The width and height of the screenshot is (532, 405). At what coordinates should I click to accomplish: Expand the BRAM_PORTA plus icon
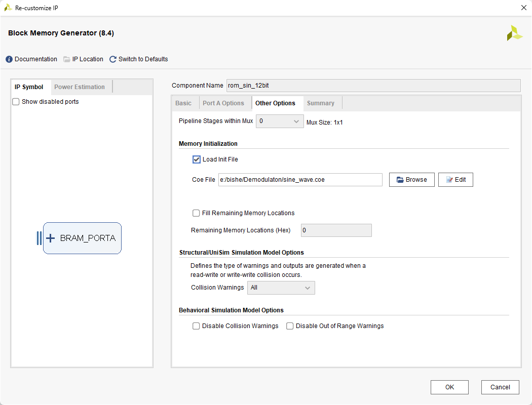tap(50, 238)
